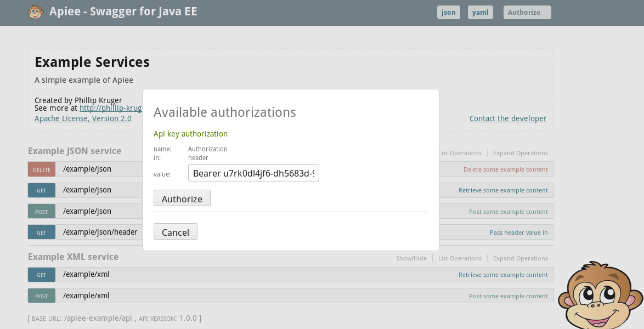Toggle the Example XML service heading
The height and width of the screenshot is (329, 644).
(73, 257)
